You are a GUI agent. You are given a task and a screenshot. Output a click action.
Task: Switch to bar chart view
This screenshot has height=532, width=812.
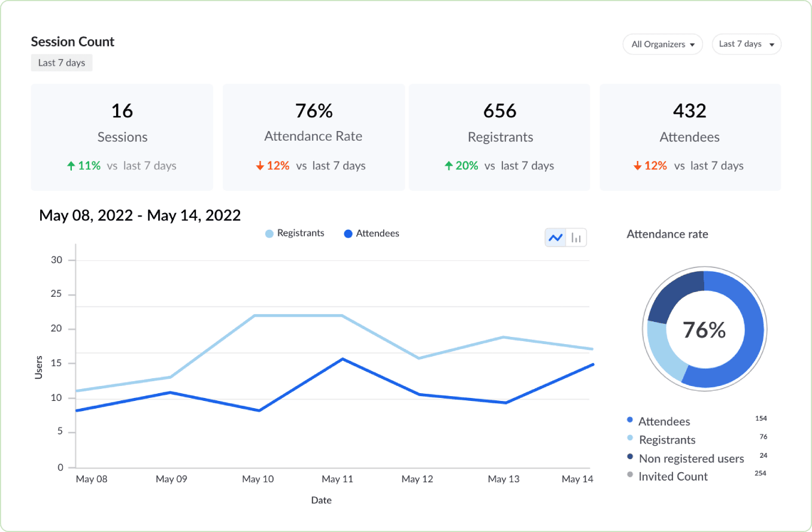pos(576,238)
